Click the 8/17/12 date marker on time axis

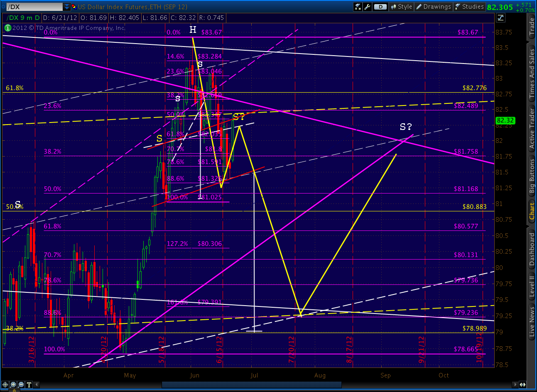[x=349, y=350]
